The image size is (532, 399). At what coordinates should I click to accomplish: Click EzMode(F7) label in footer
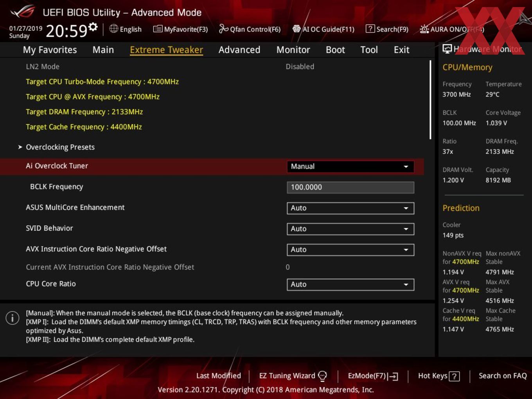367,376
